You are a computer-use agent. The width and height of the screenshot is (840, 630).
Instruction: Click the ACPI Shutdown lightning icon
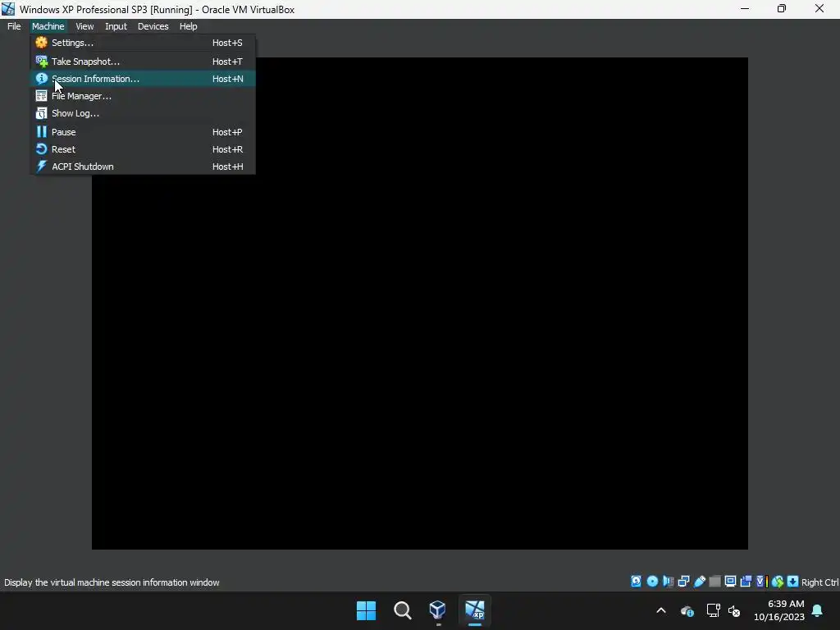point(41,166)
